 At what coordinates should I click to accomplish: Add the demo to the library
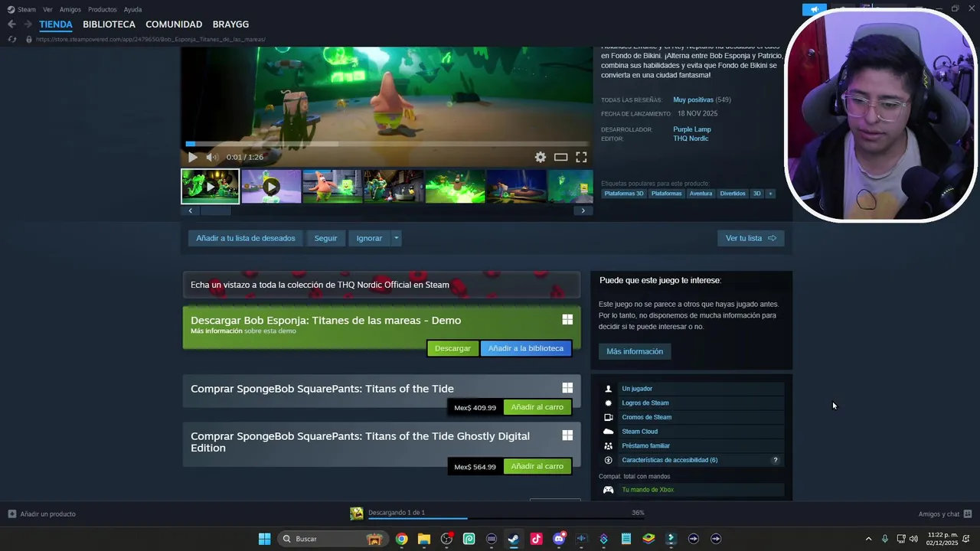point(525,348)
